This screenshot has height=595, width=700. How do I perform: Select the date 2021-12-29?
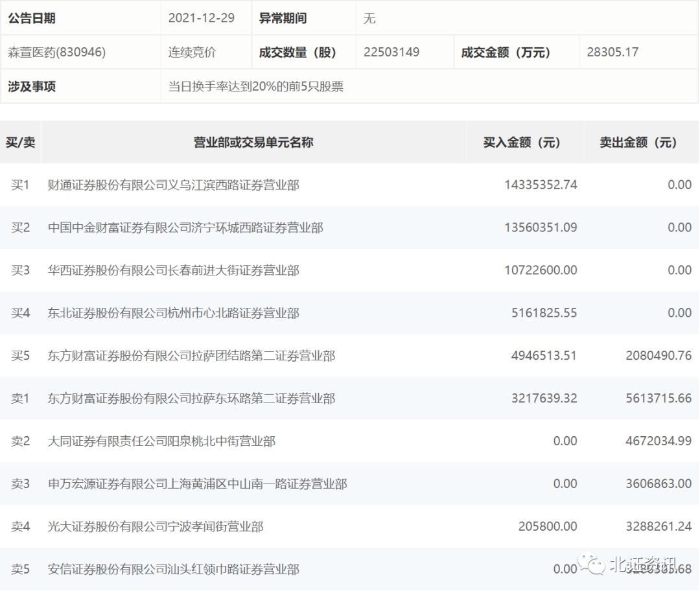click(202, 18)
